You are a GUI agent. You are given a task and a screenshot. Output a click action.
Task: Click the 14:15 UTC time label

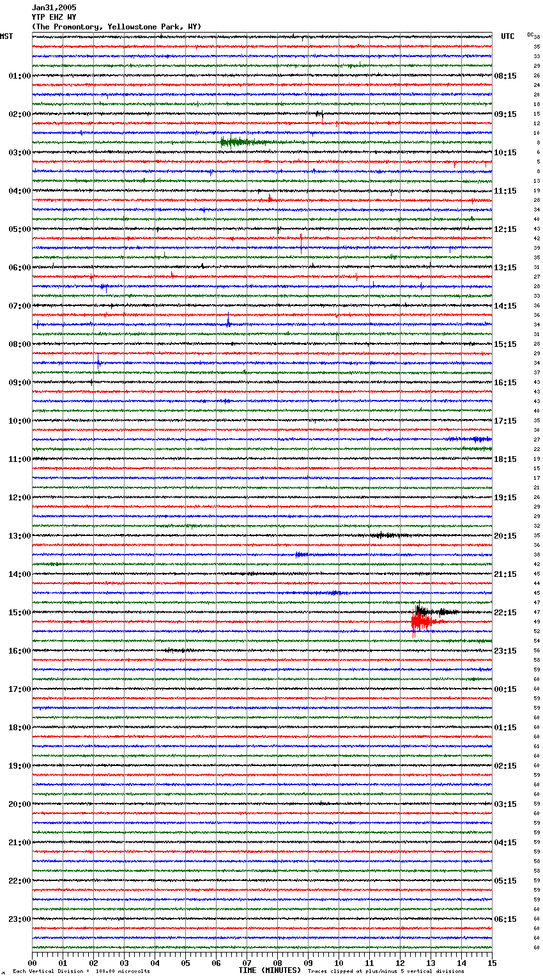(505, 306)
